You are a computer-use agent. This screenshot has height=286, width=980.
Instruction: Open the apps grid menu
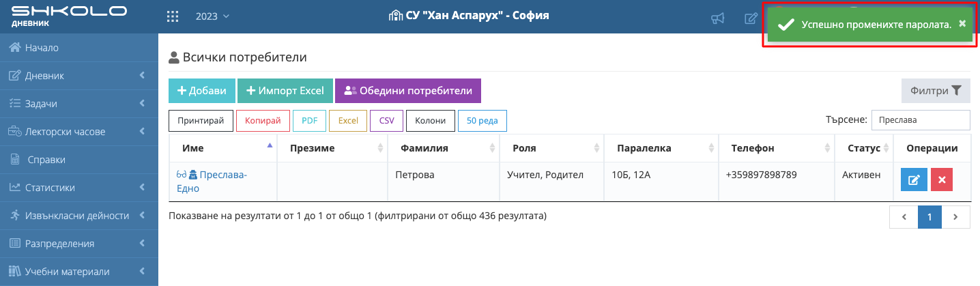173,16
